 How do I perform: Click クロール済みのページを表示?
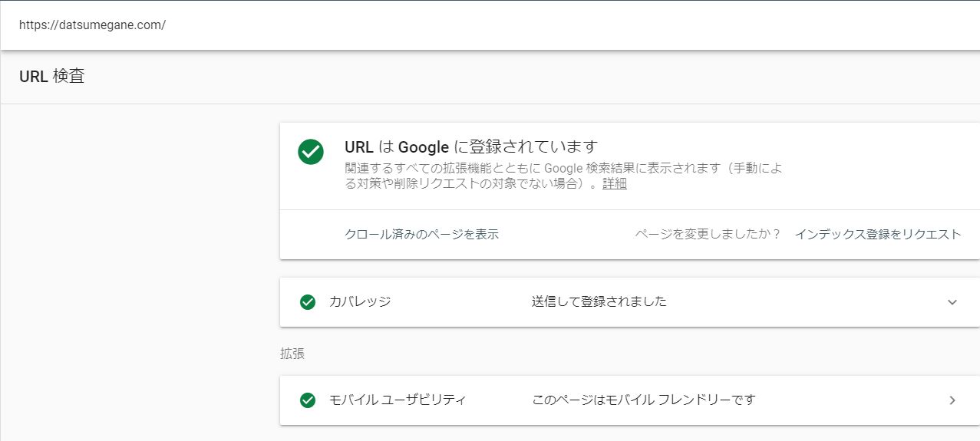coord(422,235)
